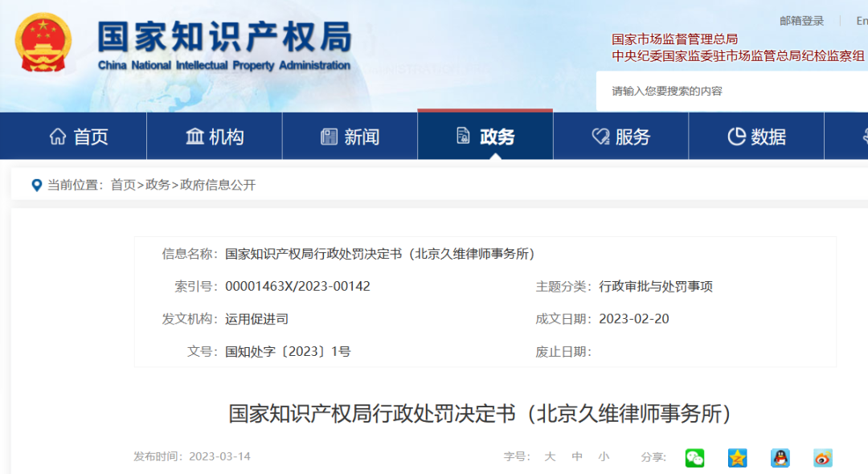Go to 政府信息公开 in the breadcrumb
This screenshot has height=474, width=868.
pyautogui.click(x=218, y=185)
